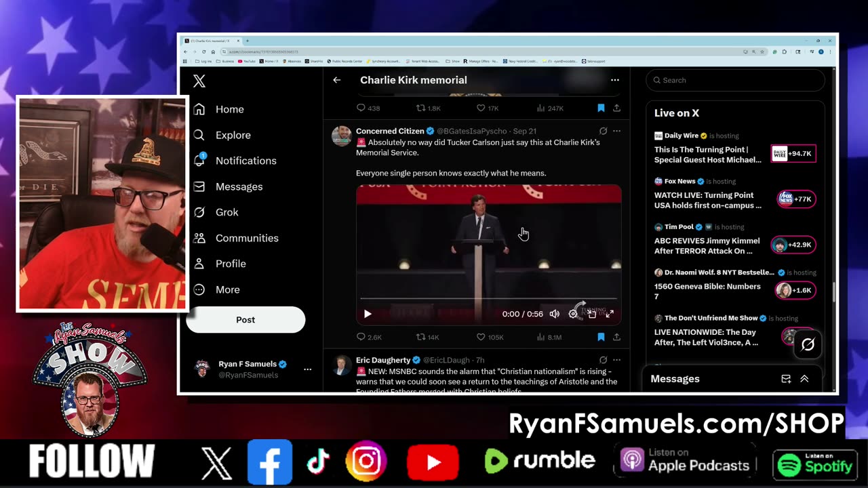Screen dimensions: 868x488
Task: Click the floating Grok button above Messages
Action: (x=808, y=344)
